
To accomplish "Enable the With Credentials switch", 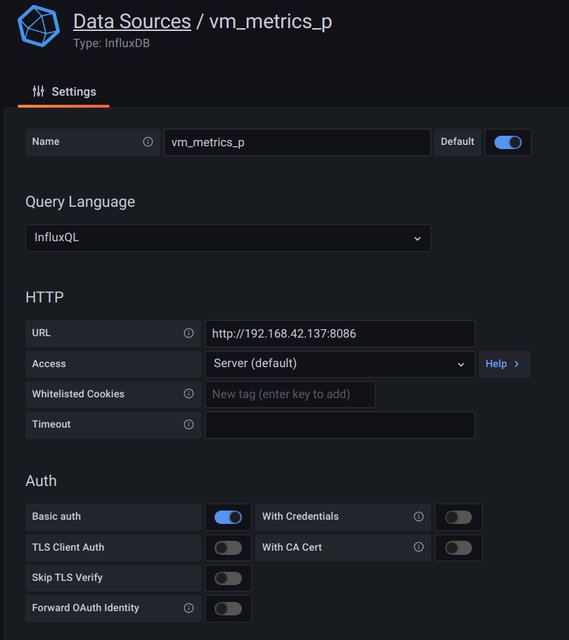I will [x=458, y=517].
